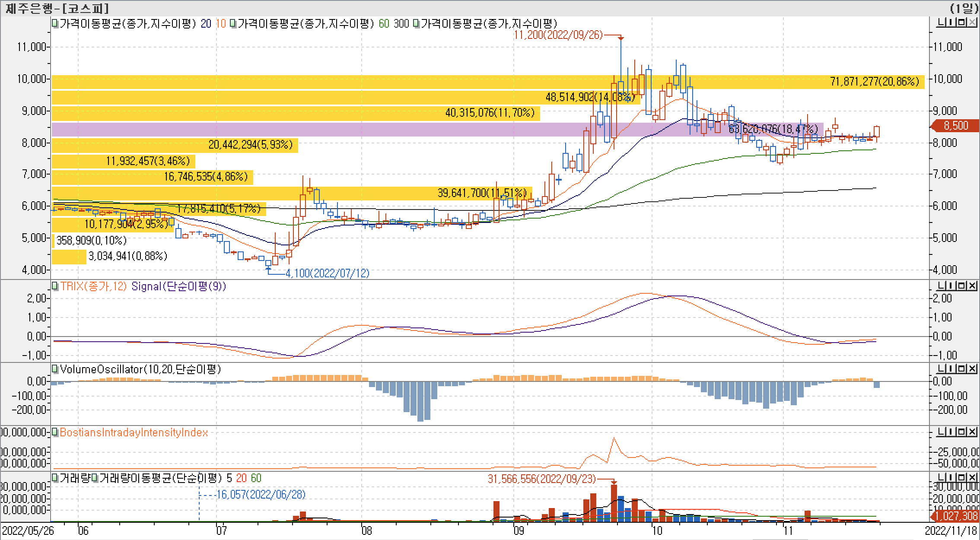Click the 제주은행-[코스피] chart title
Screen dimensions: 980x540
point(57,8)
